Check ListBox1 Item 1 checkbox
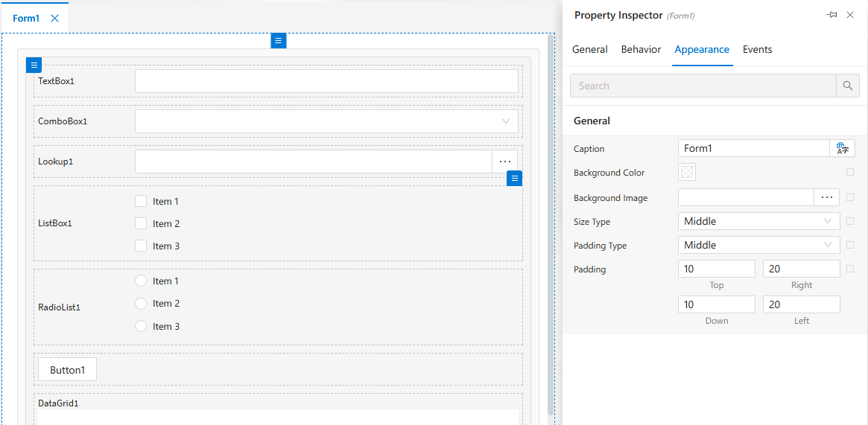The width and height of the screenshot is (868, 425). [x=141, y=201]
